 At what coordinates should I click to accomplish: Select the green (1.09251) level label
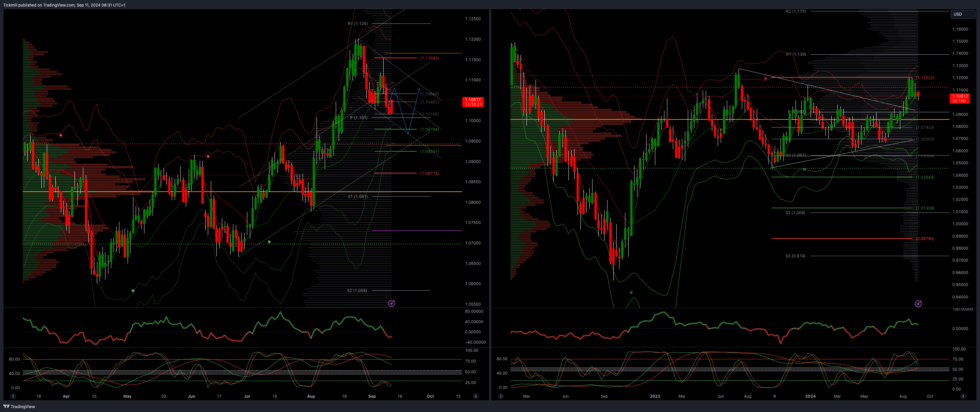point(429,151)
